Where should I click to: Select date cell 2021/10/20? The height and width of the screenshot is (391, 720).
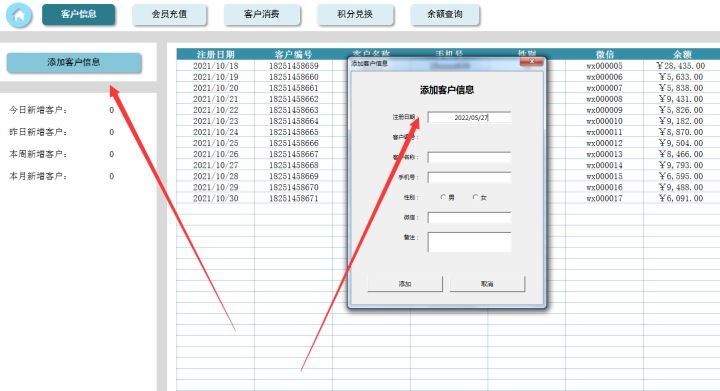pyautogui.click(x=215, y=88)
